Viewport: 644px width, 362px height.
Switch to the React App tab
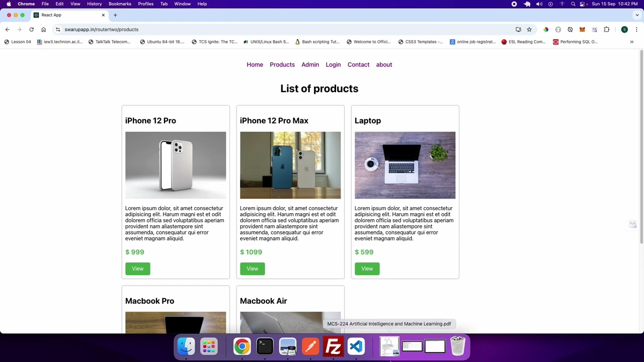[69, 15]
